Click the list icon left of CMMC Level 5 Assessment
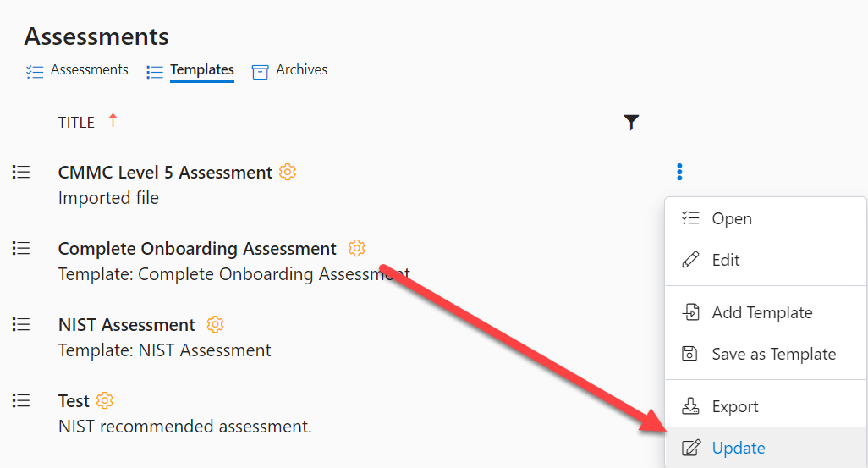The height and width of the screenshot is (468, 868). tap(21, 173)
